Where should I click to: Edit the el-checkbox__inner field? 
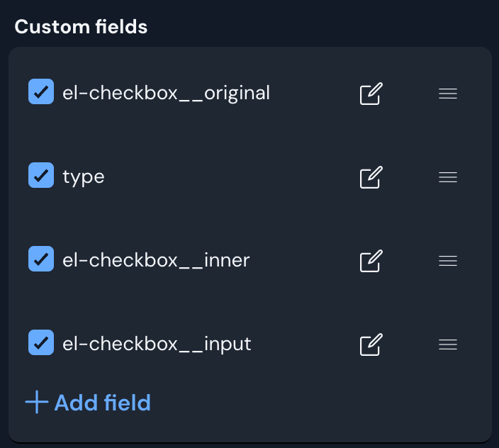(x=371, y=261)
